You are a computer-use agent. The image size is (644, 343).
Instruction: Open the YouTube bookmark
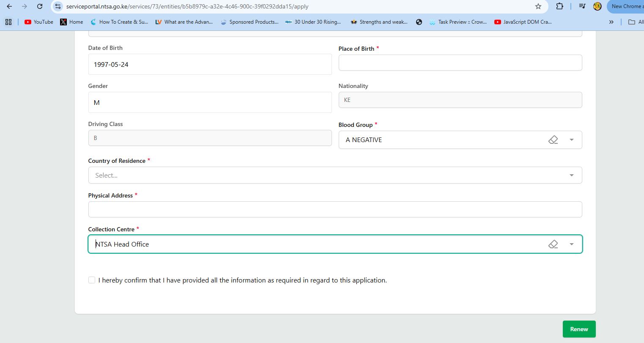pos(39,22)
